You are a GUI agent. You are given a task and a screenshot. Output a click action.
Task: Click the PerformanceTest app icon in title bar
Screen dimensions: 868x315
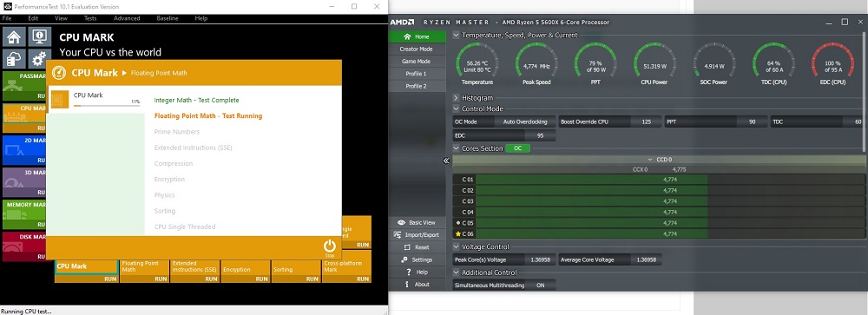tap(7, 6)
